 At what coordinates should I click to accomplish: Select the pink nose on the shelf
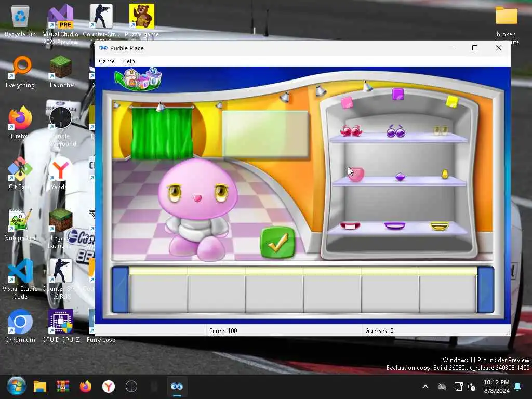tap(356, 175)
